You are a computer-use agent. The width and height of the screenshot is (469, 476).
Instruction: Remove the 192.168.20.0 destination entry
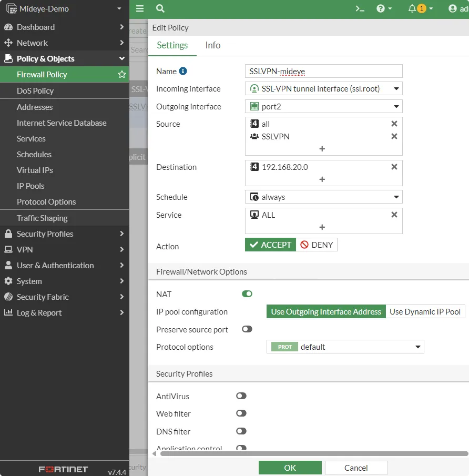point(394,167)
